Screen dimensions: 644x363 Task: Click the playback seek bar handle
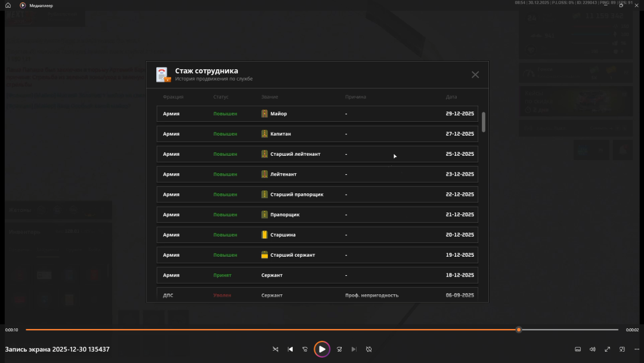519,330
